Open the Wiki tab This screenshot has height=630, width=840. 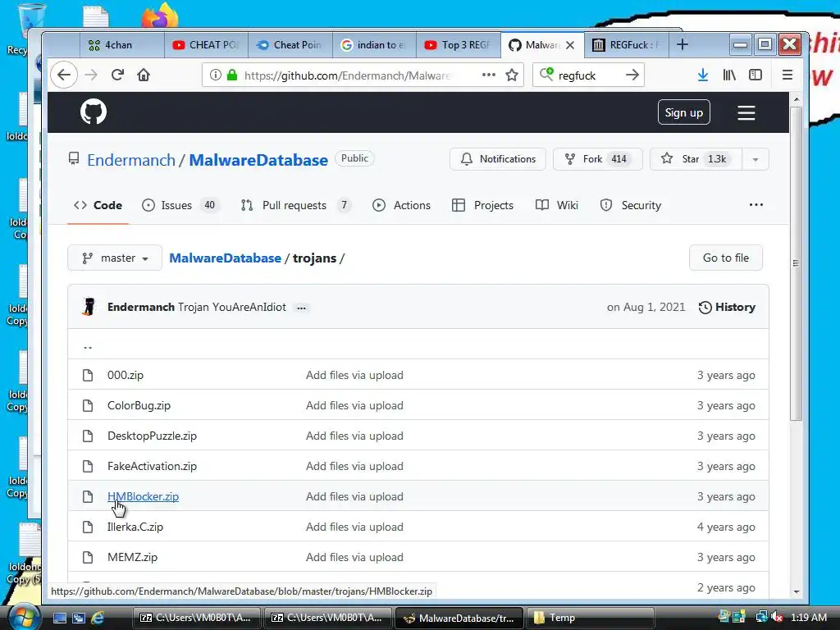pos(557,205)
